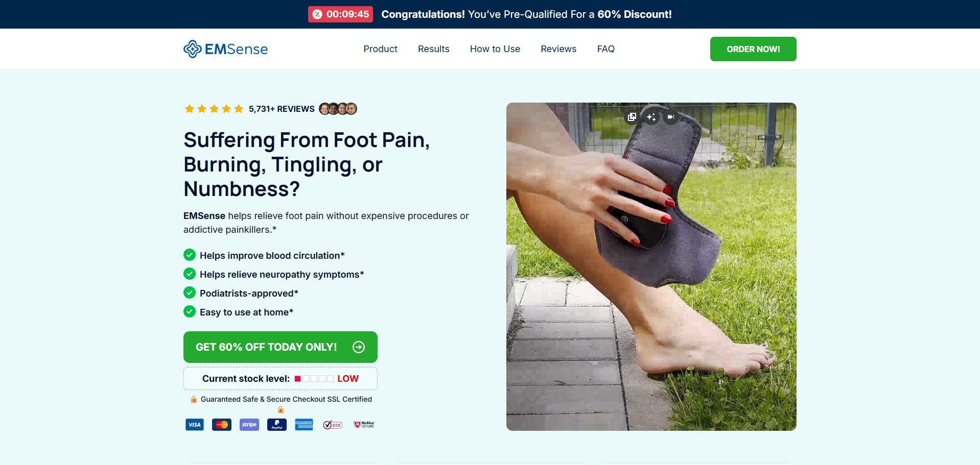Click the McAfee Secure badge
This screenshot has height=465, width=980.
pyautogui.click(x=364, y=425)
